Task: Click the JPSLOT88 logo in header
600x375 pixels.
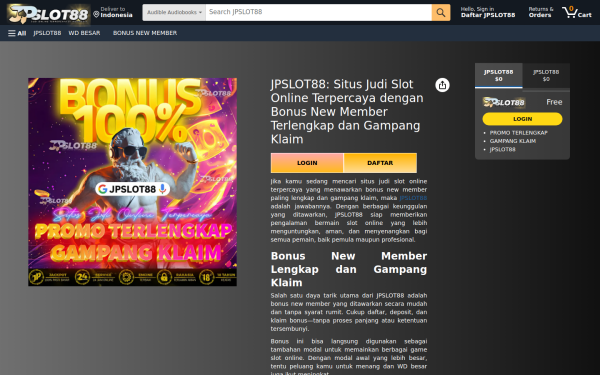Action: (x=49, y=14)
